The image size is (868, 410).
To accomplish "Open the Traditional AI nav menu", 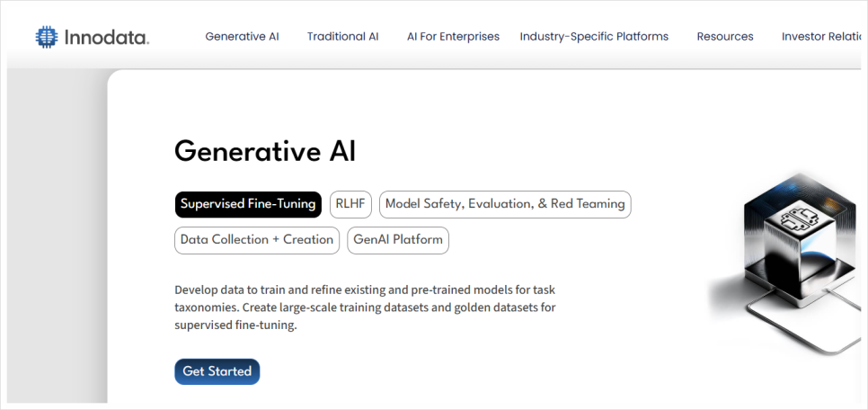I will 342,37.
